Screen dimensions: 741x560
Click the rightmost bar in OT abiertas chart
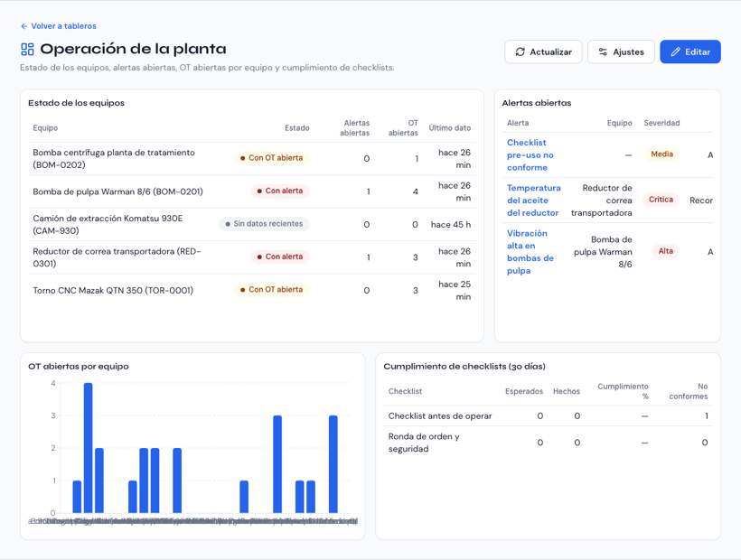(333, 464)
